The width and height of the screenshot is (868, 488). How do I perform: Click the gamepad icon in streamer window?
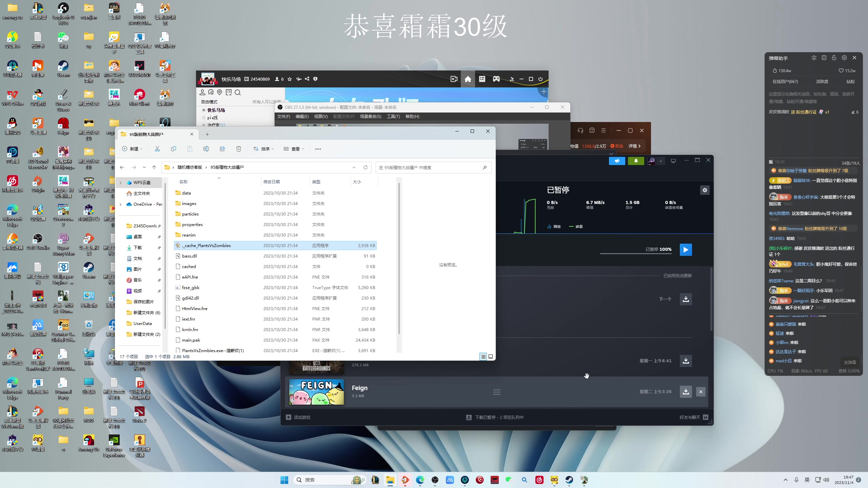tap(496, 79)
